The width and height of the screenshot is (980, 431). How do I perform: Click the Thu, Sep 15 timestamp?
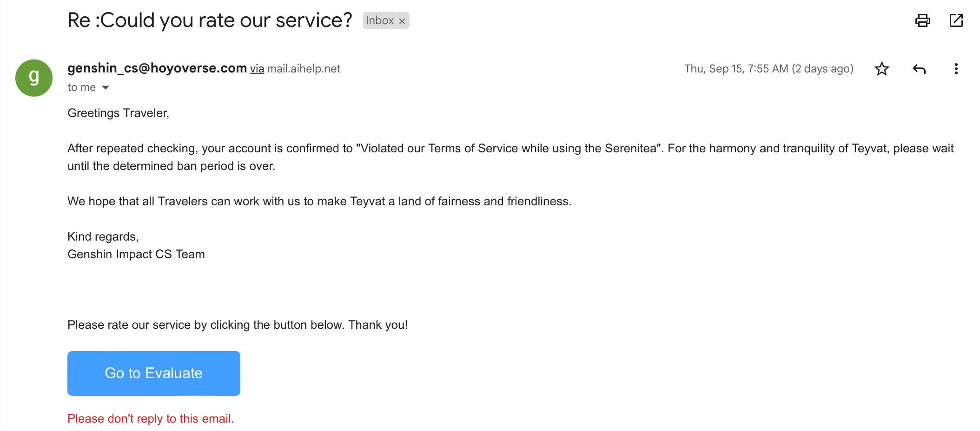[x=768, y=69]
